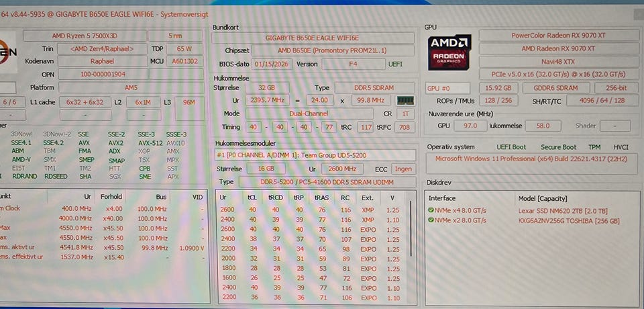Screen dimensions: 644x309
Task: Click the module clock 2600 MHz field
Action: point(342,169)
